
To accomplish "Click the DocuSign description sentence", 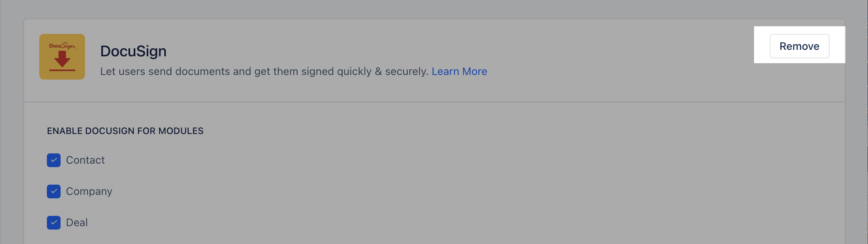I will tap(264, 71).
